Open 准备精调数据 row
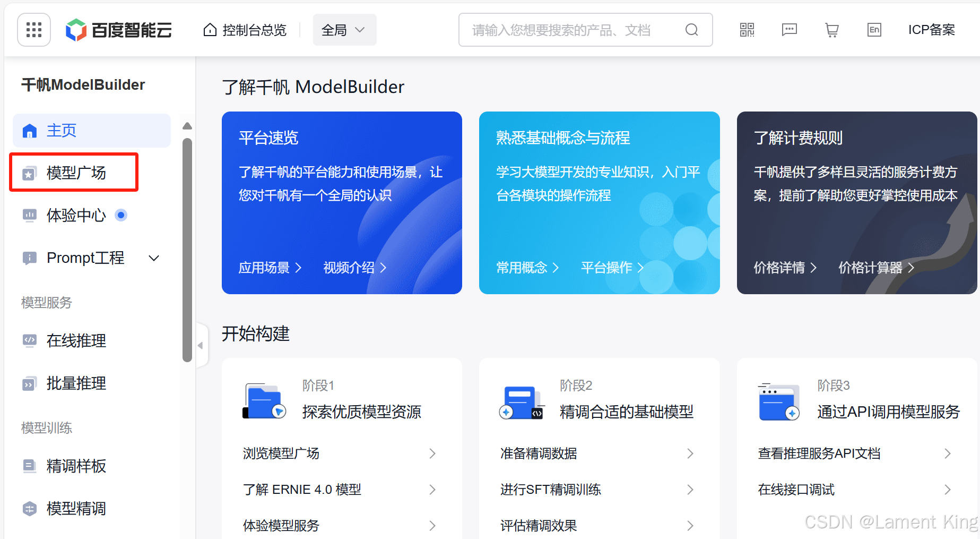 tap(597, 453)
